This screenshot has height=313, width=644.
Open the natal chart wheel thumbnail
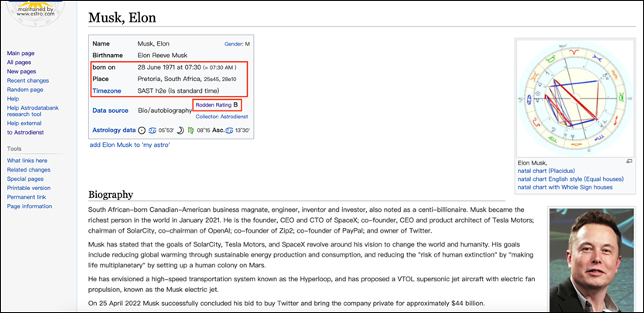point(575,97)
